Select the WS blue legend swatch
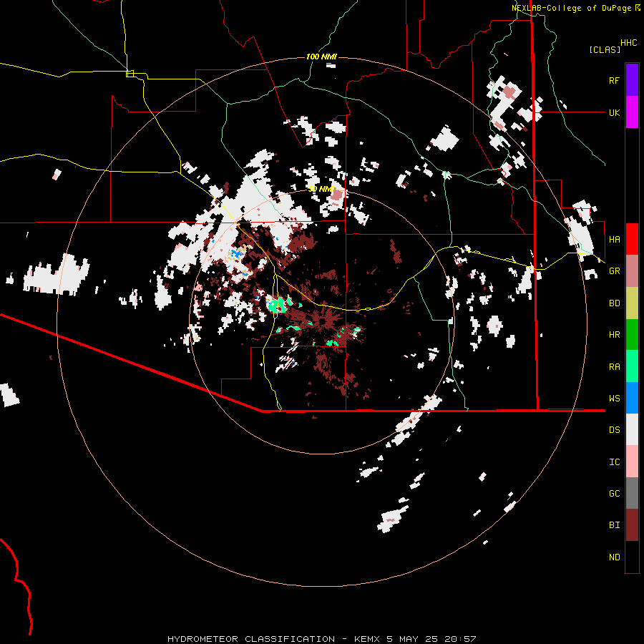The image size is (644, 644). pos(632,398)
